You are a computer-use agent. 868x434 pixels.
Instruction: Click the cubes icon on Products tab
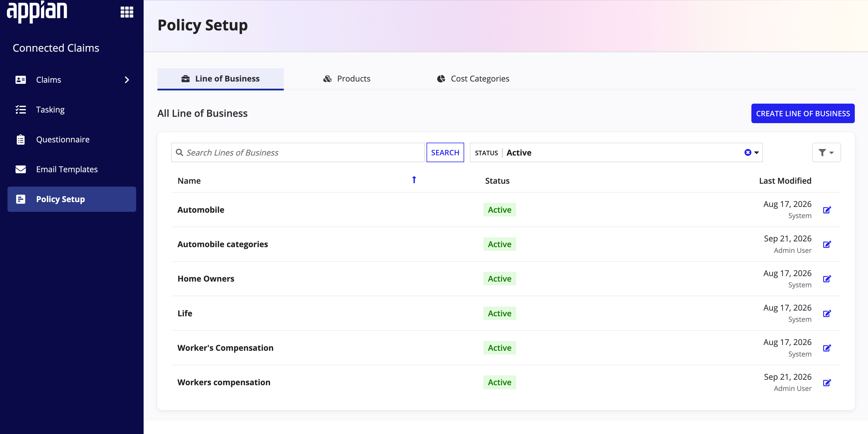327,79
